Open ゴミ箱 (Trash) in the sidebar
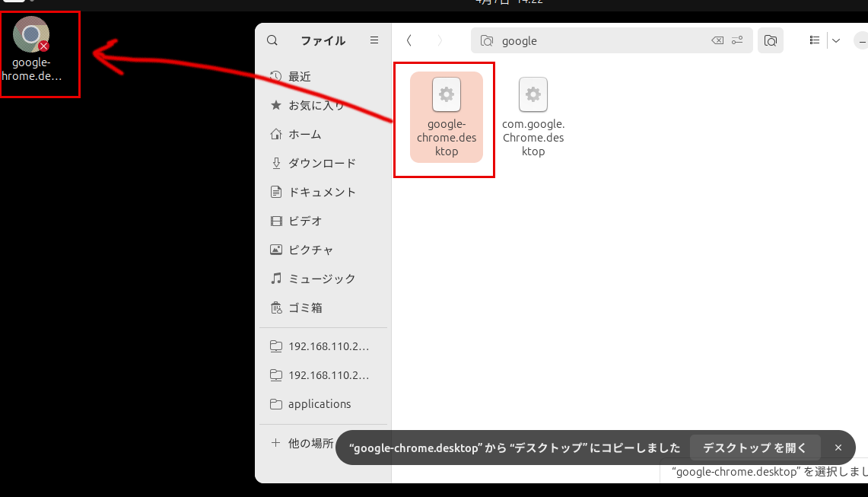The width and height of the screenshot is (868, 497). (305, 308)
